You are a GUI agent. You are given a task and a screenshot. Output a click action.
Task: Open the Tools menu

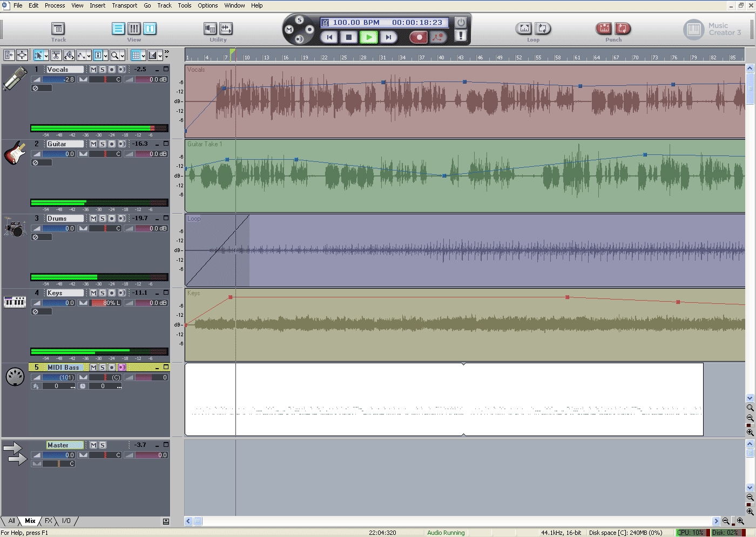point(185,5)
